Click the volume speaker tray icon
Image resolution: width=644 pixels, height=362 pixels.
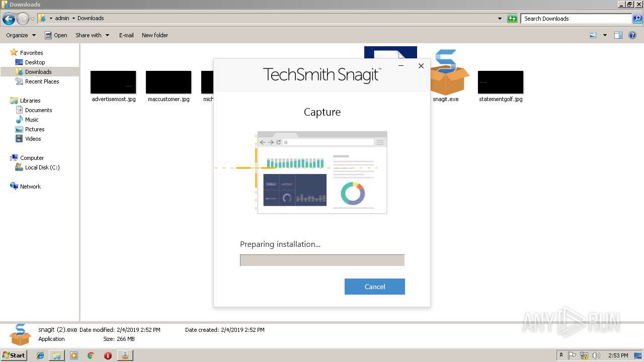596,355
